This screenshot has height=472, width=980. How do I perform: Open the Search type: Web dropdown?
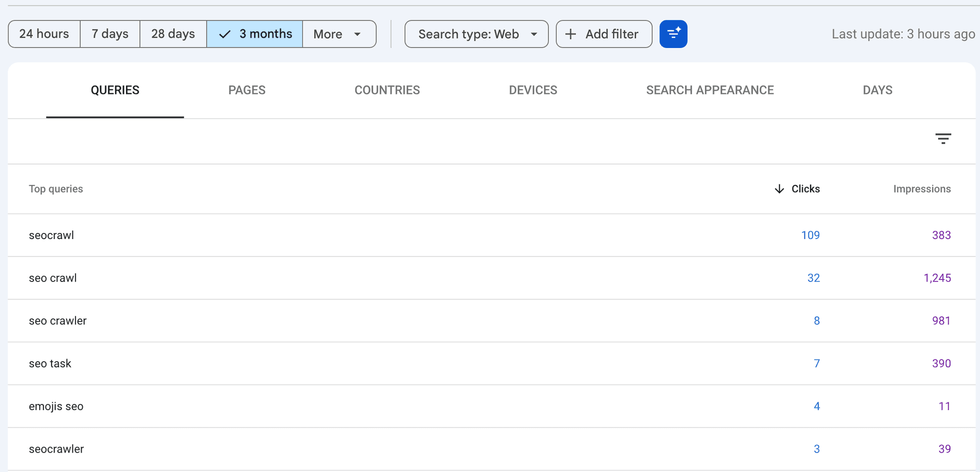pyautogui.click(x=477, y=34)
